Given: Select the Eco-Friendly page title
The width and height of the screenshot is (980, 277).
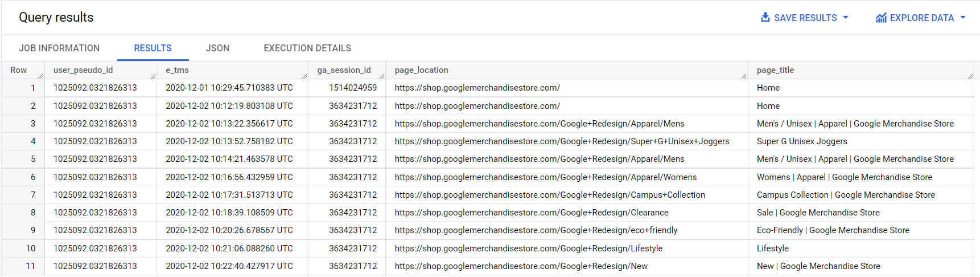Looking at the screenshot, I should click(x=833, y=230).
